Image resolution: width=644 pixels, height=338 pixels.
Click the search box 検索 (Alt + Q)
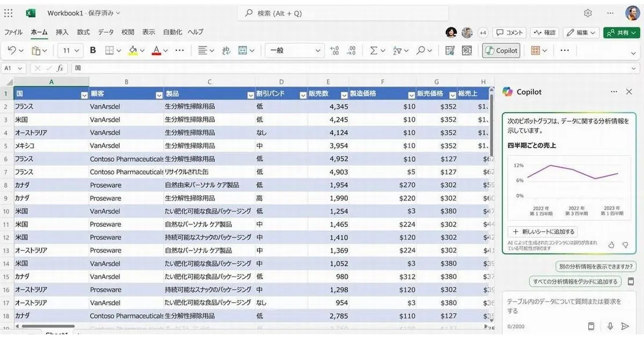click(342, 13)
